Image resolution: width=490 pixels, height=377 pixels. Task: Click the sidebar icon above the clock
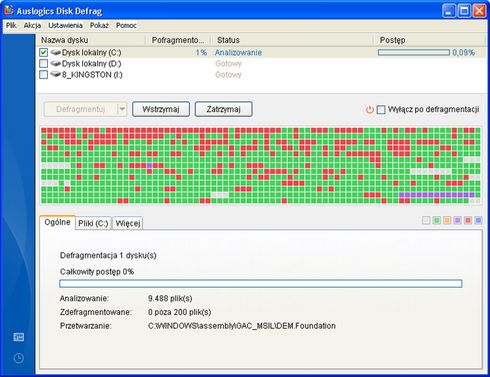[x=19, y=337]
